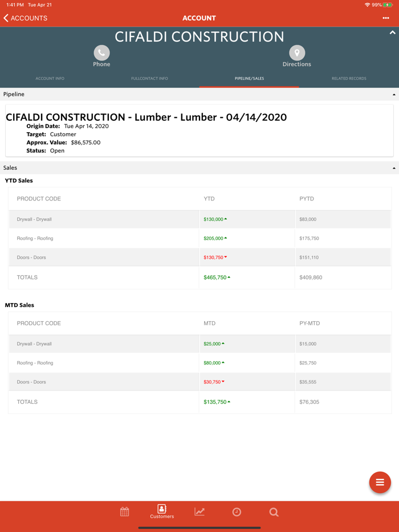Select PYTD total $409,860
The width and height of the screenshot is (399, 532).
311,277
